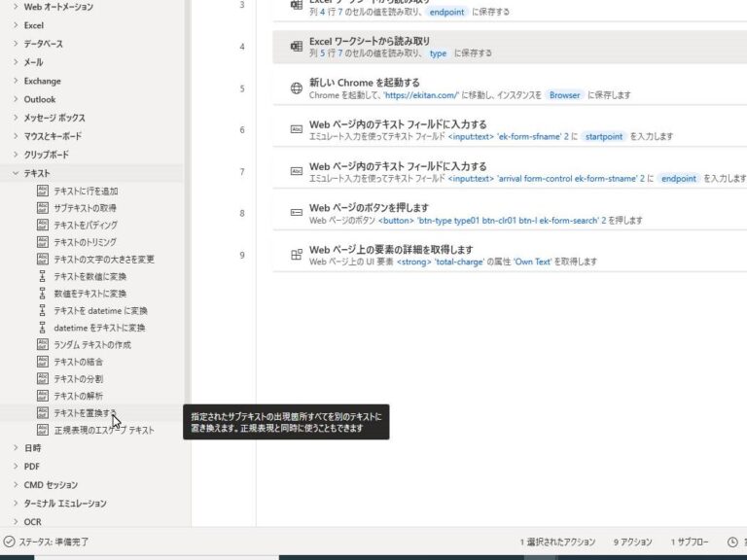Viewport: 747px width, 560px height.
Task: Click icon of 正規表現のエスケープ テキスト action
Action: (43, 430)
